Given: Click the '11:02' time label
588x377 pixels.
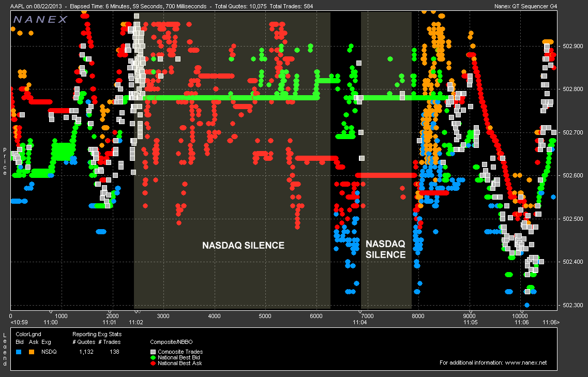Looking at the screenshot, I should (135, 322).
